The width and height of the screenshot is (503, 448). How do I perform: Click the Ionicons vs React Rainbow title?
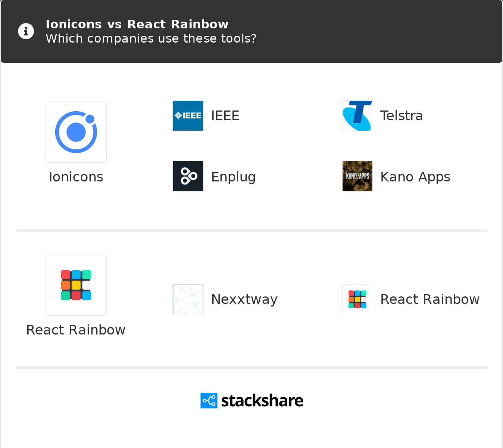click(x=137, y=24)
